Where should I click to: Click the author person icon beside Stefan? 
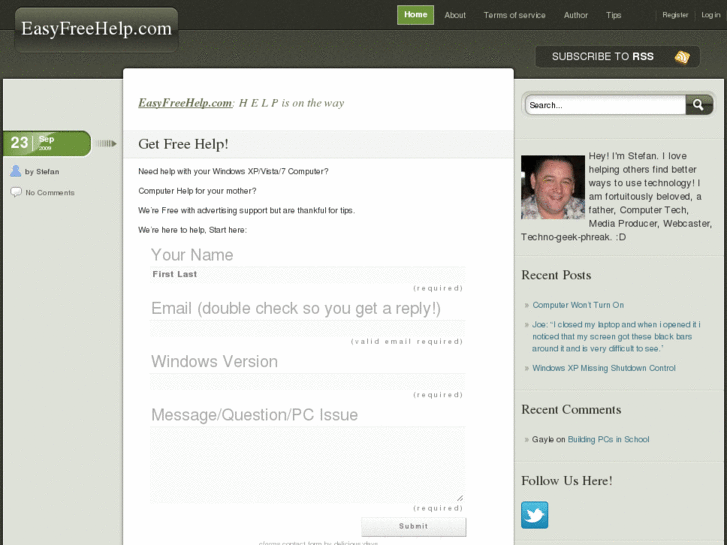click(x=15, y=171)
